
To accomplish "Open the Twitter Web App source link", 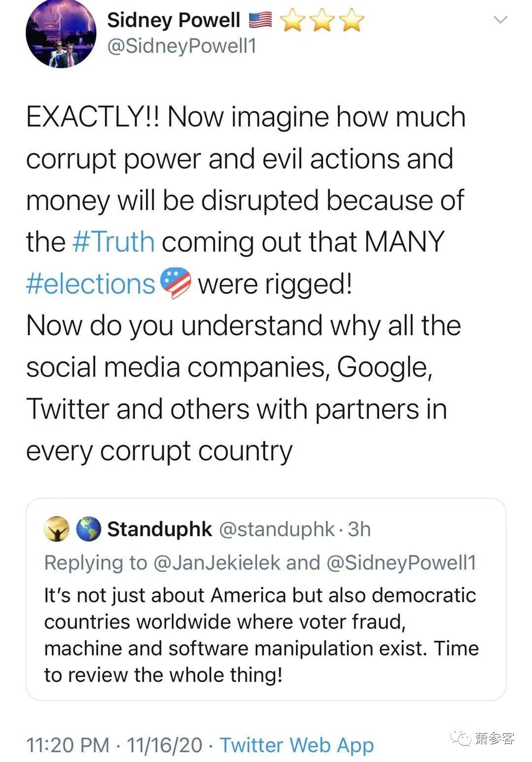I will [297, 745].
